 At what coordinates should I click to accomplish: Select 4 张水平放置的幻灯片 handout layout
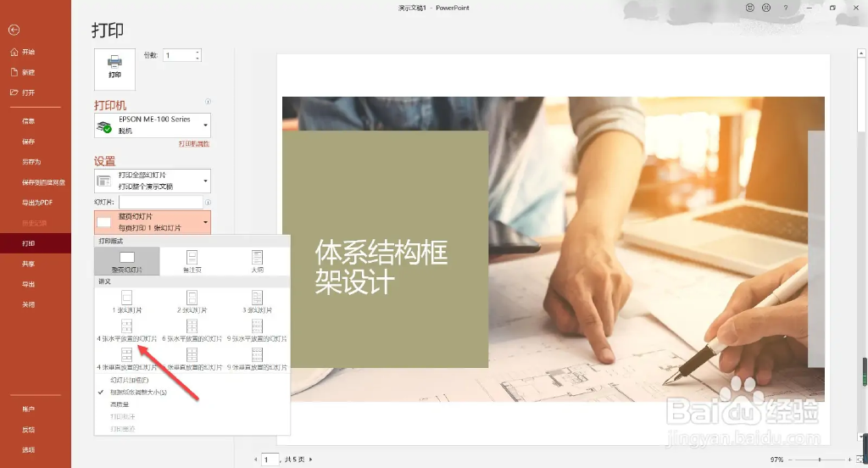pos(126,330)
